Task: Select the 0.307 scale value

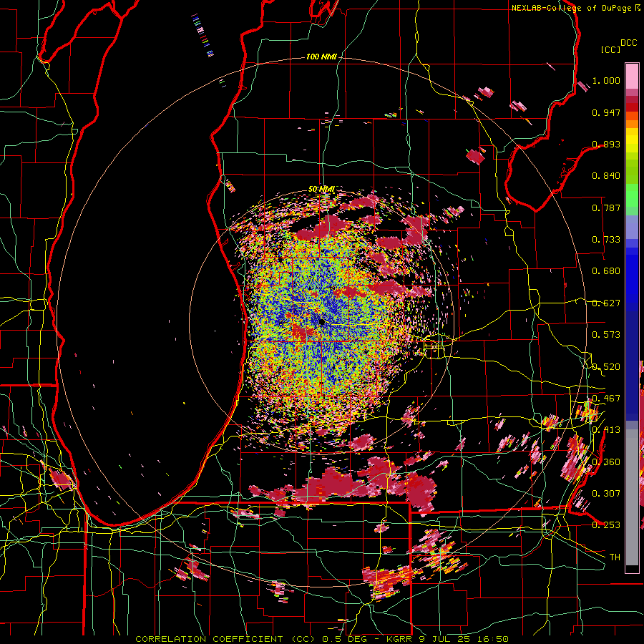Action: pyautogui.click(x=606, y=493)
